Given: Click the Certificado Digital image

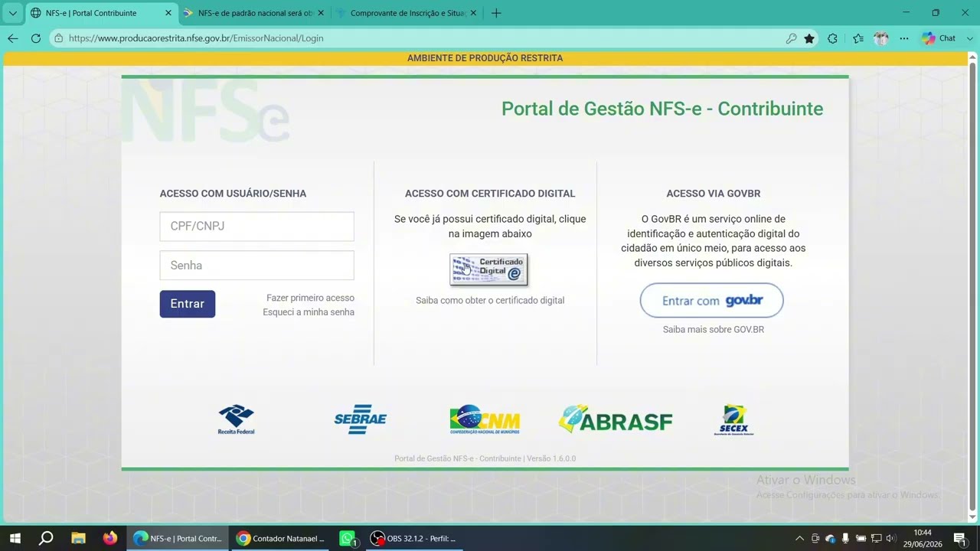Looking at the screenshot, I should pyautogui.click(x=488, y=269).
